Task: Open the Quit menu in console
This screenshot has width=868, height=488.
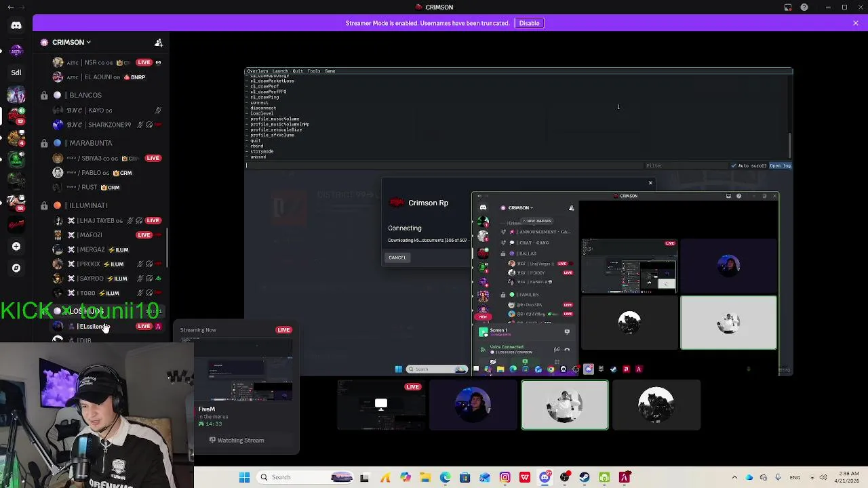Action: pyautogui.click(x=298, y=71)
